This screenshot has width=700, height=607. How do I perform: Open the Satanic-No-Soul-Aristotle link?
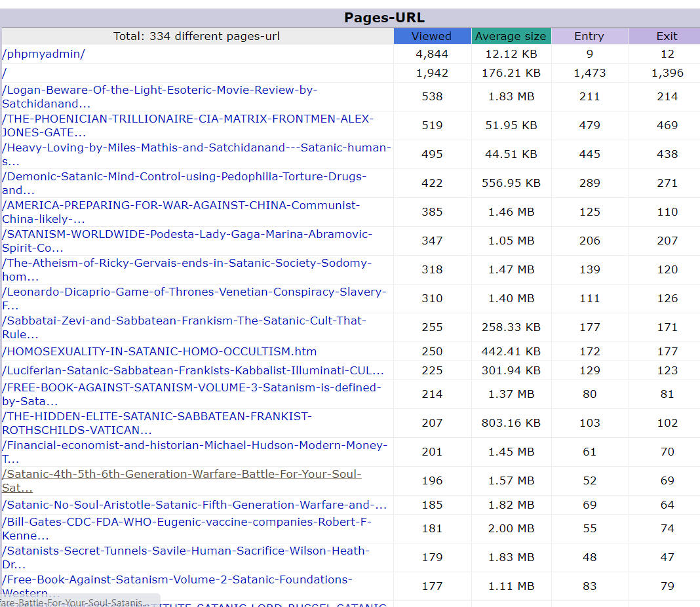click(194, 505)
